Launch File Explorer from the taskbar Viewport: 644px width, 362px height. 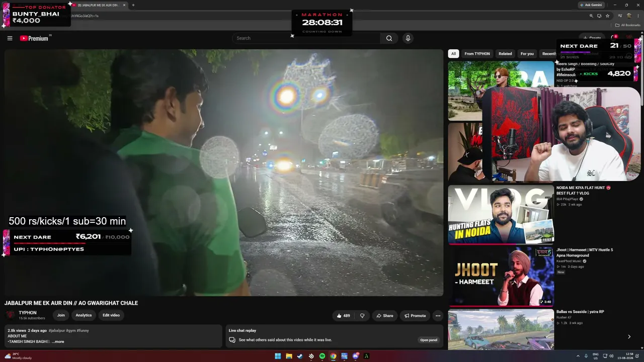pyautogui.click(x=289, y=356)
